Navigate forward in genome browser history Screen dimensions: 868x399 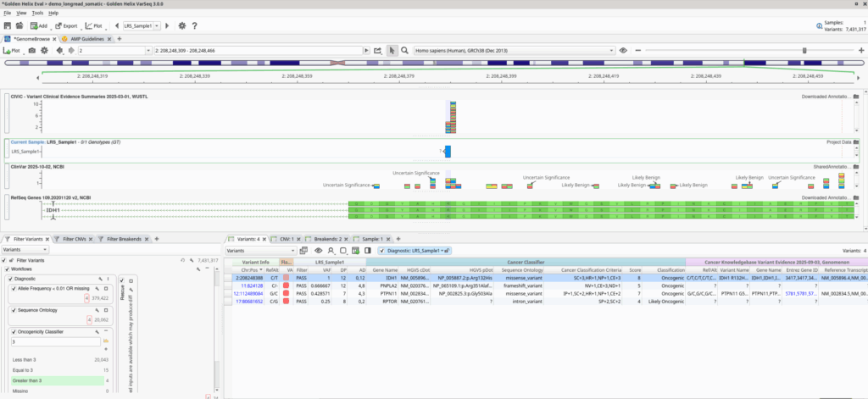pos(70,50)
